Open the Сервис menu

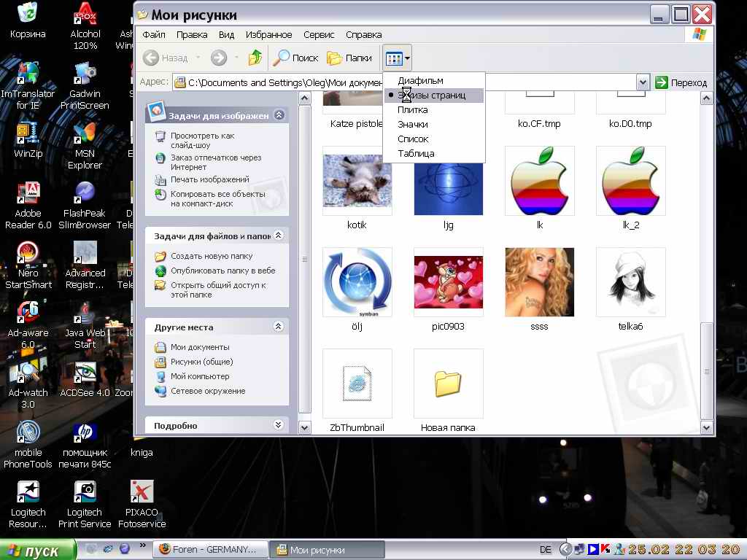(x=319, y=34)
